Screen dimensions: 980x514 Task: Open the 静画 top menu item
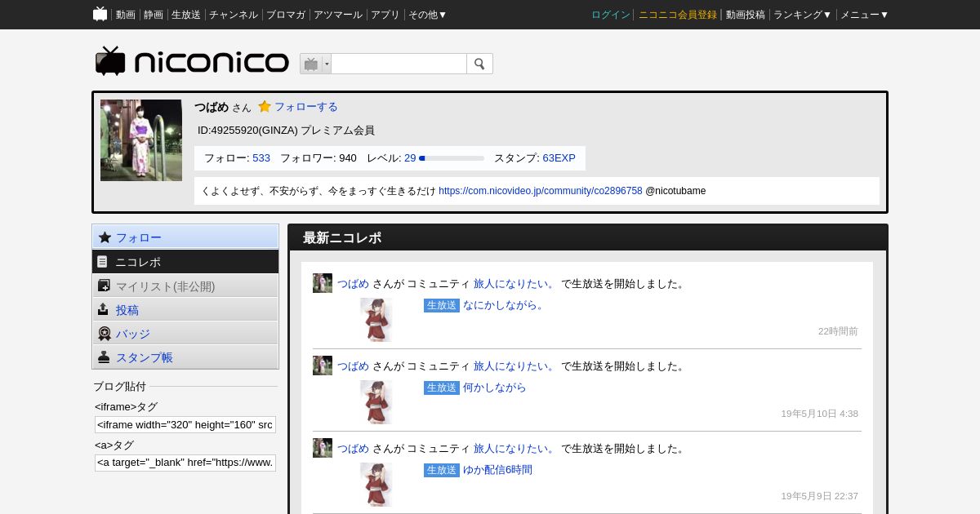click(x=154, y=15)
